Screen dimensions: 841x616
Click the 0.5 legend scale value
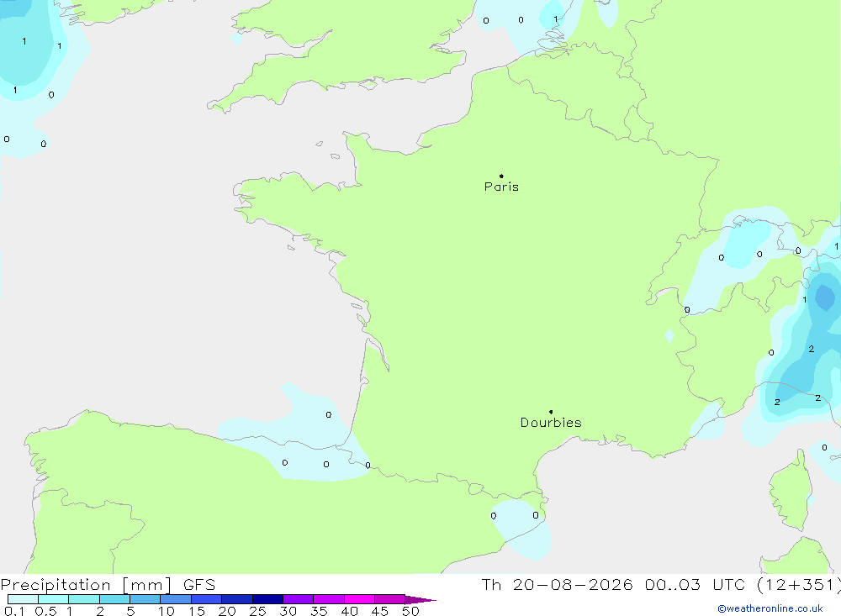tap(45, 611)
